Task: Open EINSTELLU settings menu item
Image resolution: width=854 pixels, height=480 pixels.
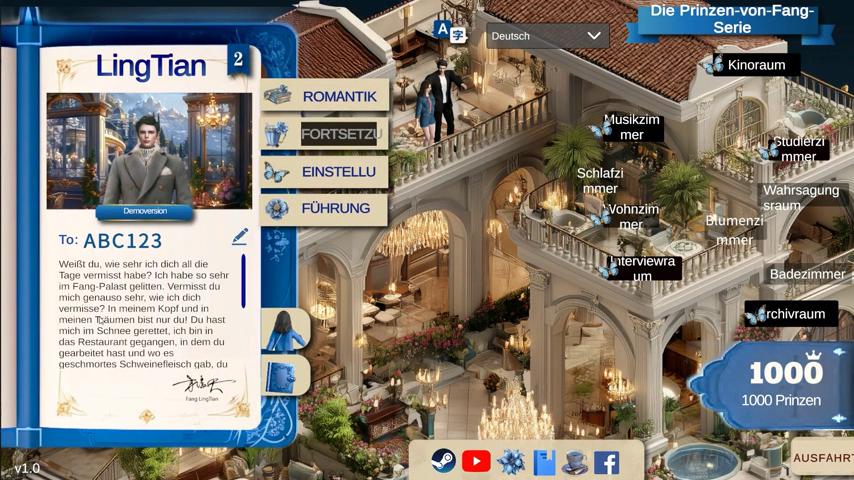Action: [325, 172]
